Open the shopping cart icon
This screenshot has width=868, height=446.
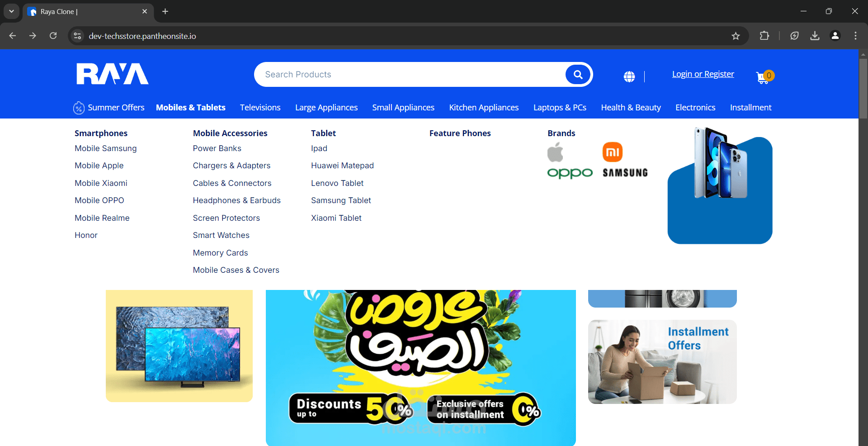[764, 77]
